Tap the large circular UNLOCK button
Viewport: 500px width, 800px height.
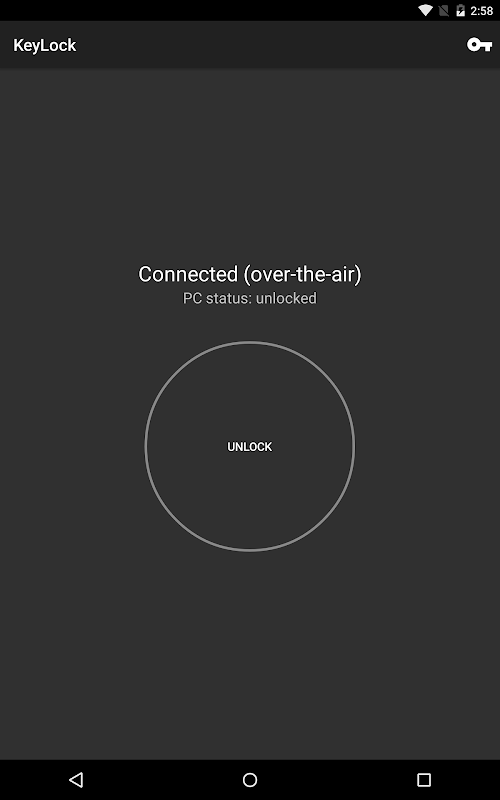coord(250,446)
